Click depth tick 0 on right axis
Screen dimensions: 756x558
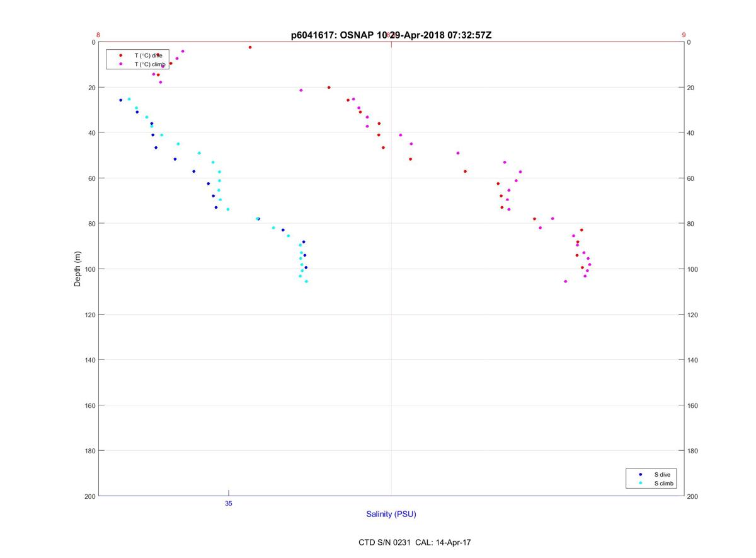click(x=689, y=42)
